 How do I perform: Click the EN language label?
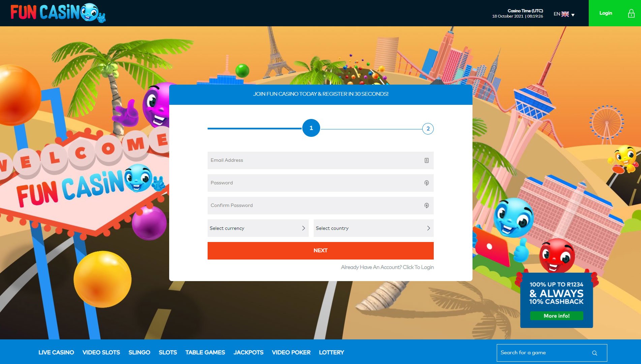click(557, 14)
